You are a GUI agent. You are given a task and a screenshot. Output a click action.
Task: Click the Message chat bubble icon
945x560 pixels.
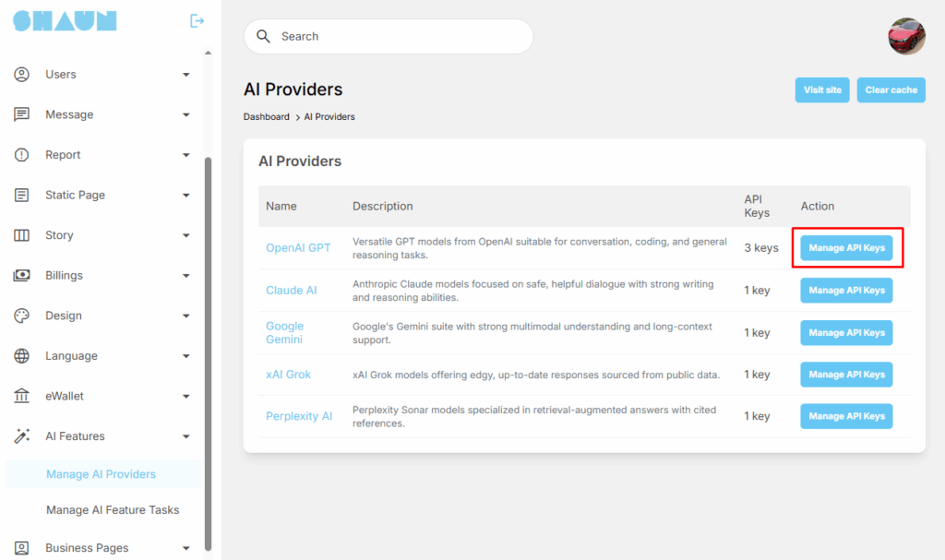tap(21, 114)
